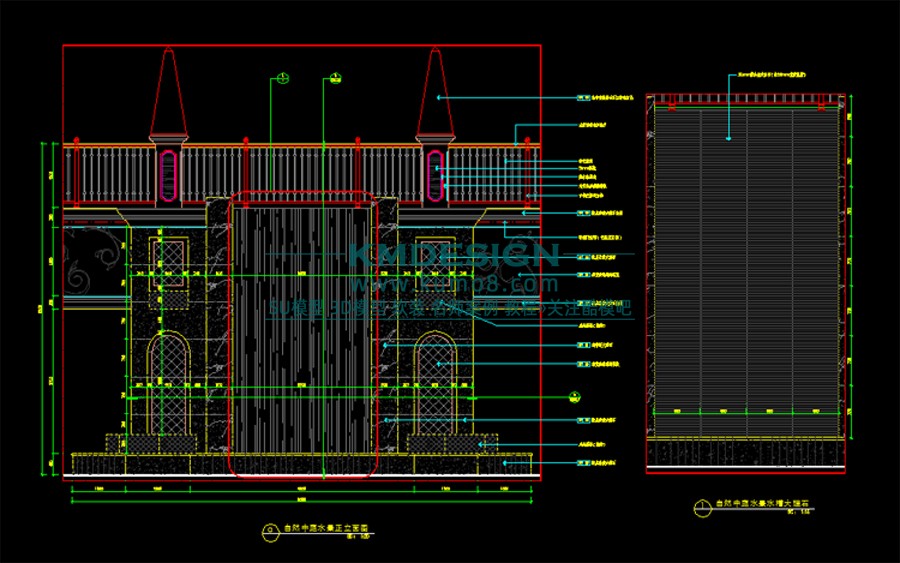Select the left magenta oval railing ornament
The height and width of the screenshot is (563, 900).
(168, 172)
